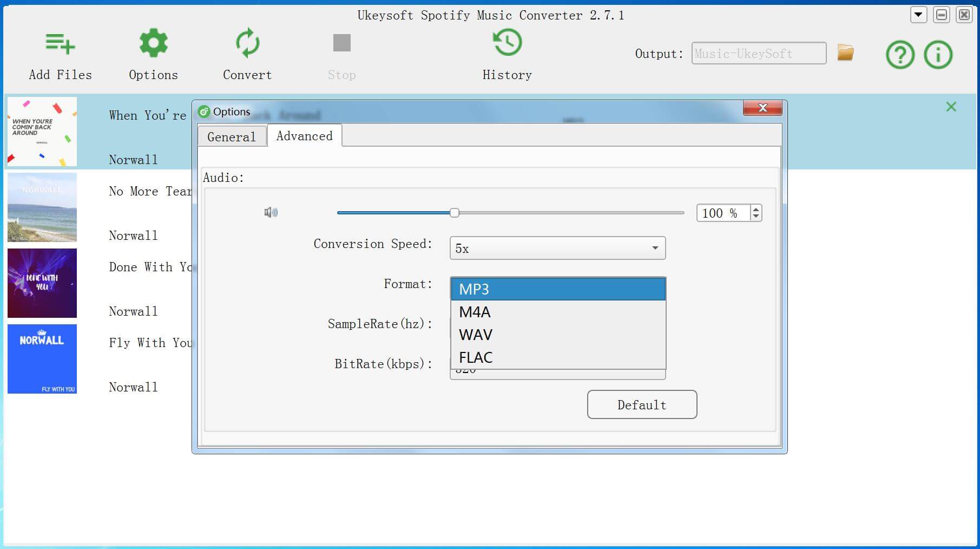Click the 100 % volume field
980x549 pixels.
pyautogui.click(x=724, y=213)
